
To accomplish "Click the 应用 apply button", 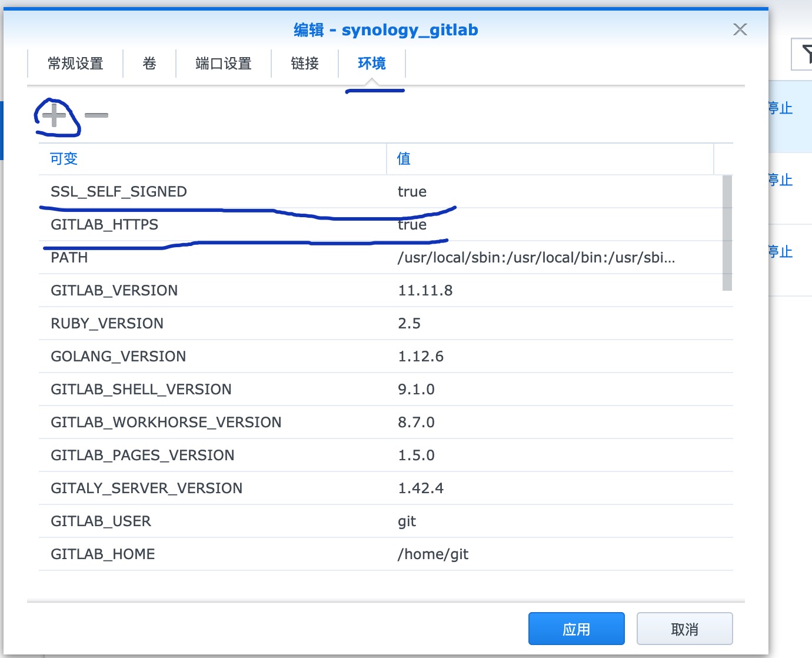I will (x=577, y=629).
